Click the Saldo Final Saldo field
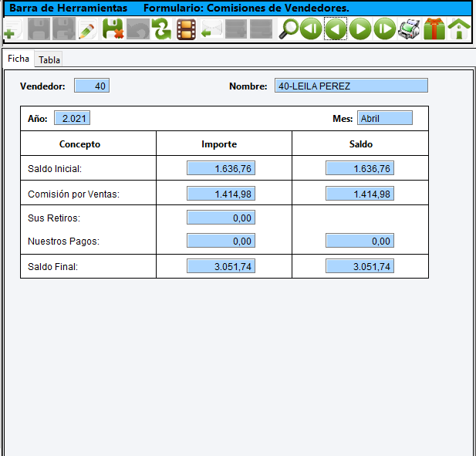476x456 pixels. (x=360, y=266)
